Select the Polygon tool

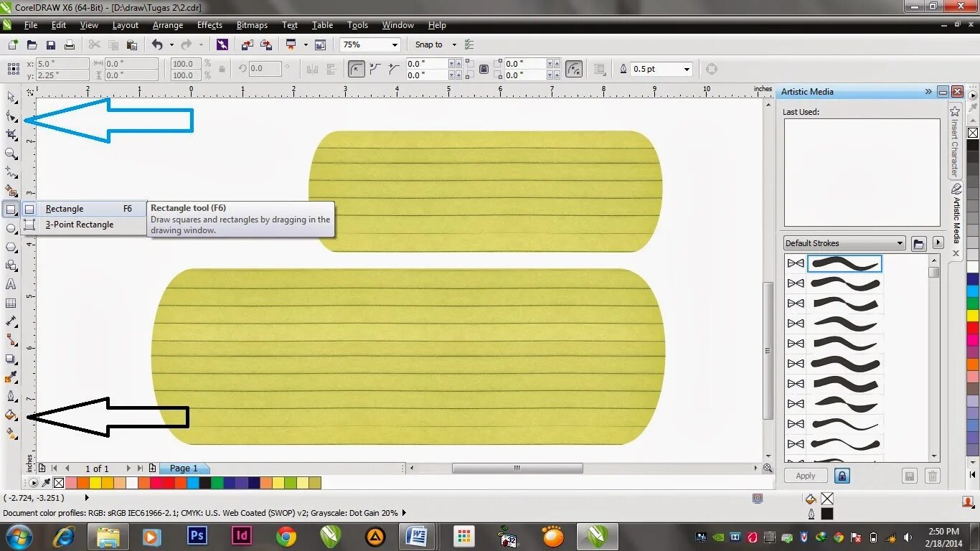(11, 247)
